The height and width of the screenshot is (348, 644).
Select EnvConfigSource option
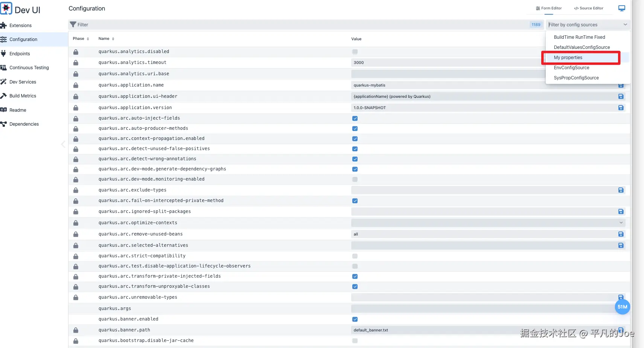571,68
